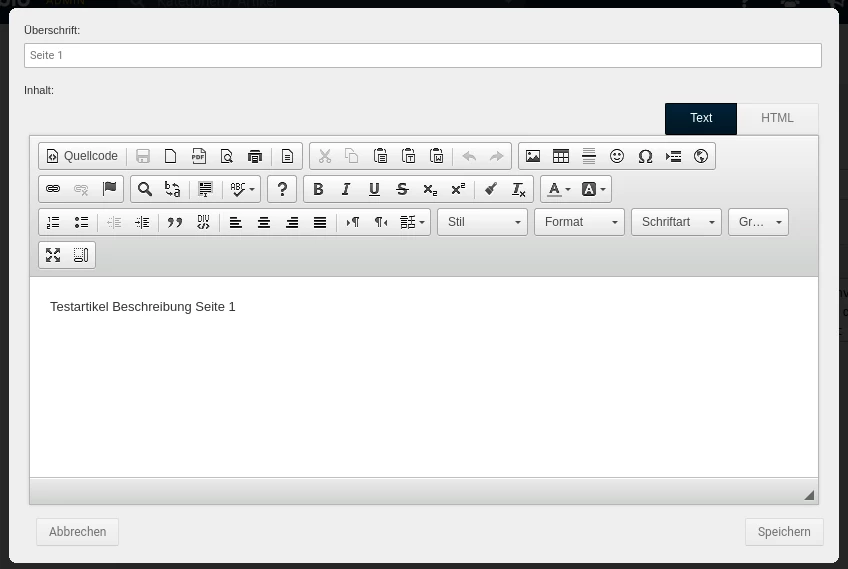Screen dimensions: 848x569
Task: Open the Format dropdown
Action: (579, 222)
